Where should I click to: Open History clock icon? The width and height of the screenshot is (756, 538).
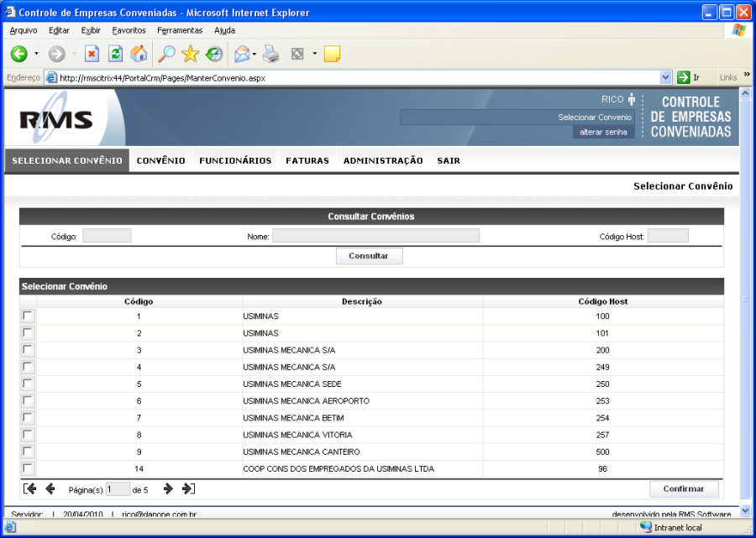(214, 54)
